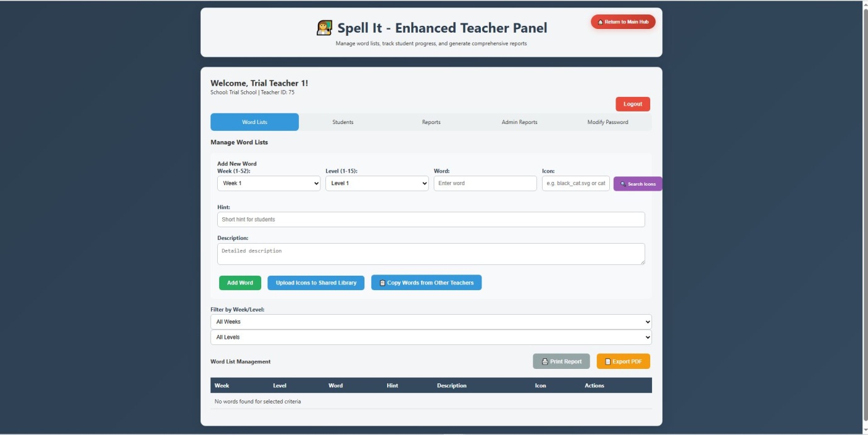Expand the All Weeks filter dropdown
The image size is (868, 435).
[431, 322]
